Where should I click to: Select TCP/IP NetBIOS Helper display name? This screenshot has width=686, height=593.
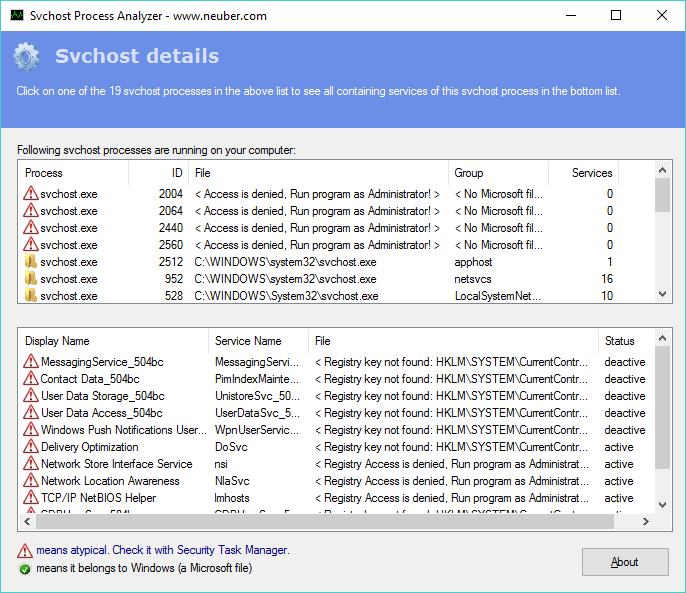click(98, 498)
